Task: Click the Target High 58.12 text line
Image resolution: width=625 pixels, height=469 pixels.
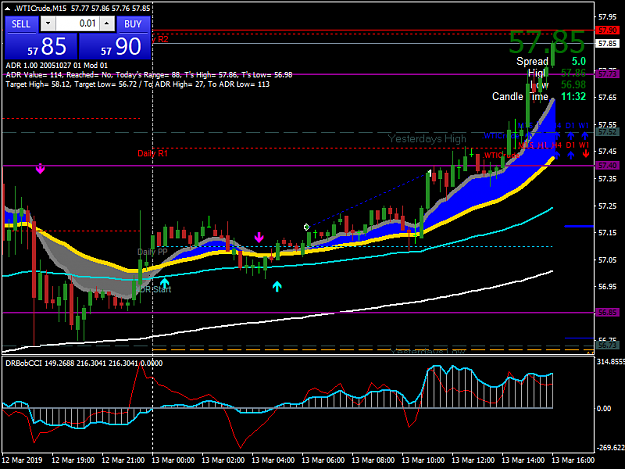Action: click(x=138, y=84)
